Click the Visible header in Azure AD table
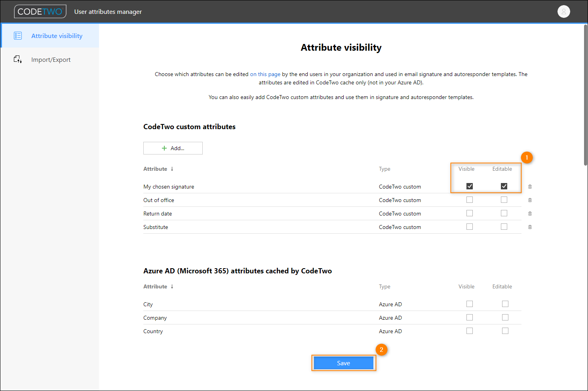Viewport: 588px width, 391px height. click(466, 286)
